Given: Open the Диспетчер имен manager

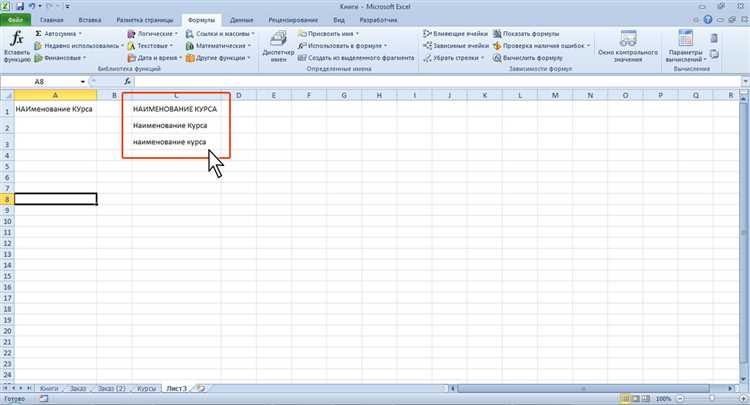Looking at the screenshot, I should click(x=278, y=46).
